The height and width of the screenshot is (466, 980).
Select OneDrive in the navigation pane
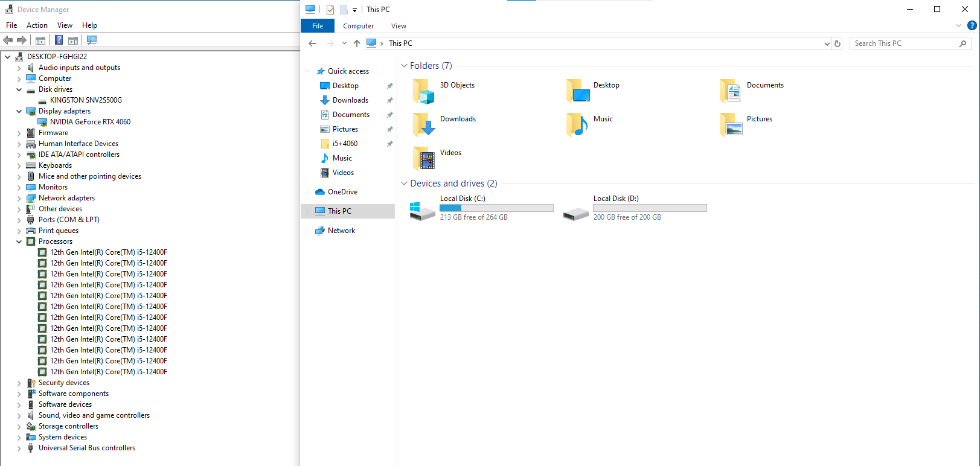342,192
